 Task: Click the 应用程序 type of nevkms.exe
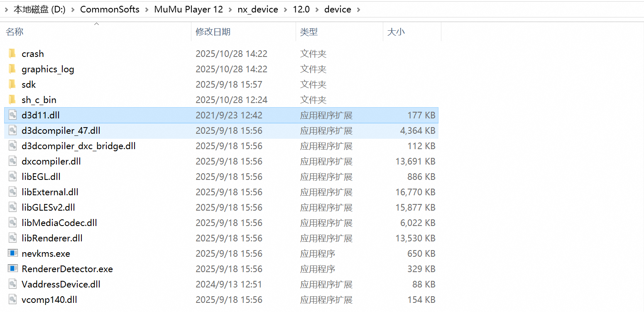[318, 254]
